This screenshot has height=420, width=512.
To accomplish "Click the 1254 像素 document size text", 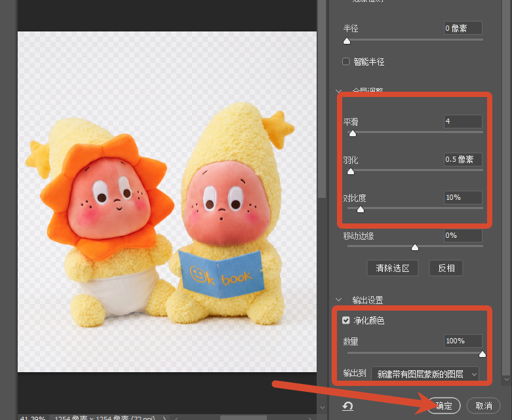I will click(x=104, y=418).
